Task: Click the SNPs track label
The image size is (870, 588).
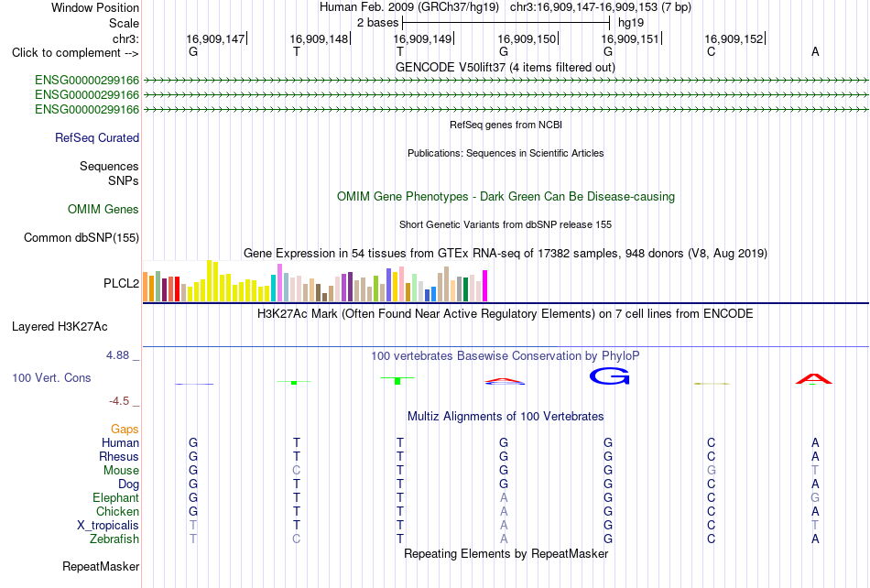Action: 124,180
